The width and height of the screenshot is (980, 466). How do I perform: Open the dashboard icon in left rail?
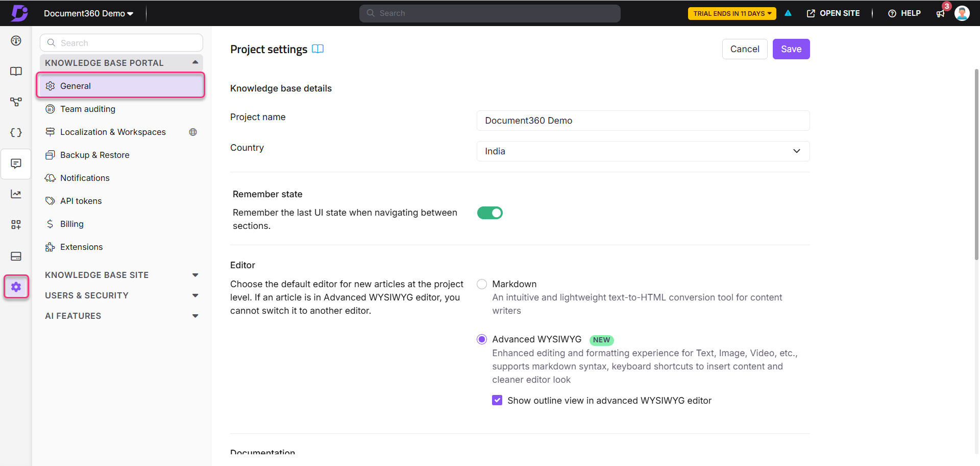point(16,41)
